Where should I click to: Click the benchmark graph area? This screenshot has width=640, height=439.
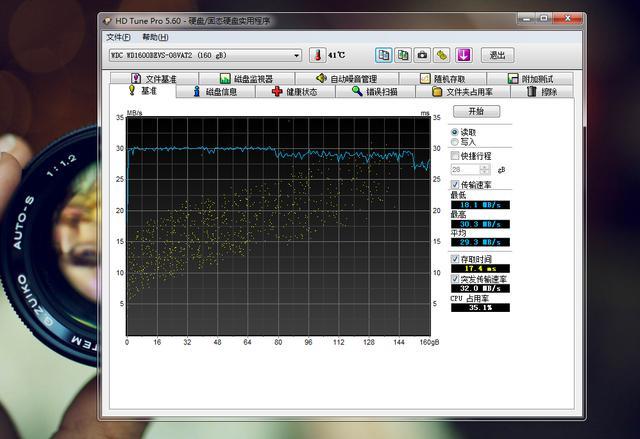tap(278, 226)
